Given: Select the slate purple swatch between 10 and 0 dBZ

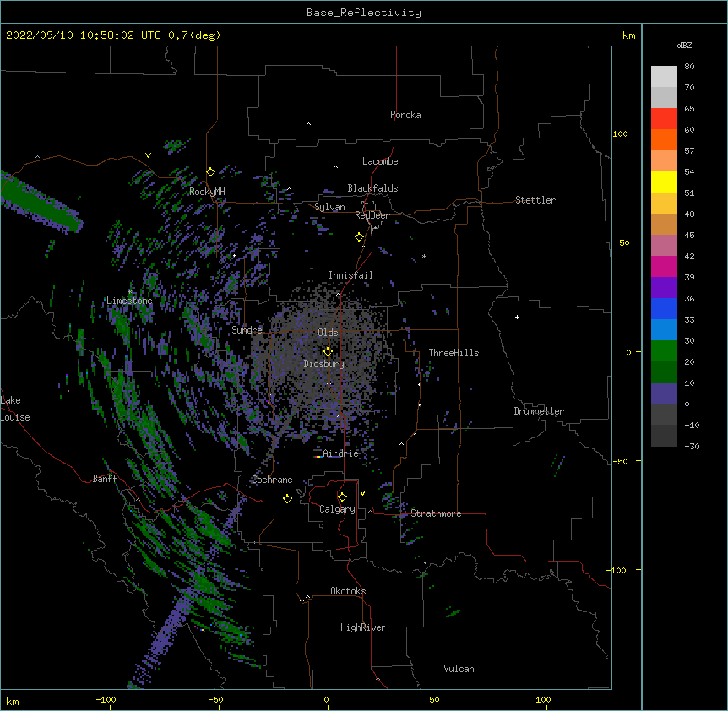Looking at the screenshot, I should tap(664, 393).
